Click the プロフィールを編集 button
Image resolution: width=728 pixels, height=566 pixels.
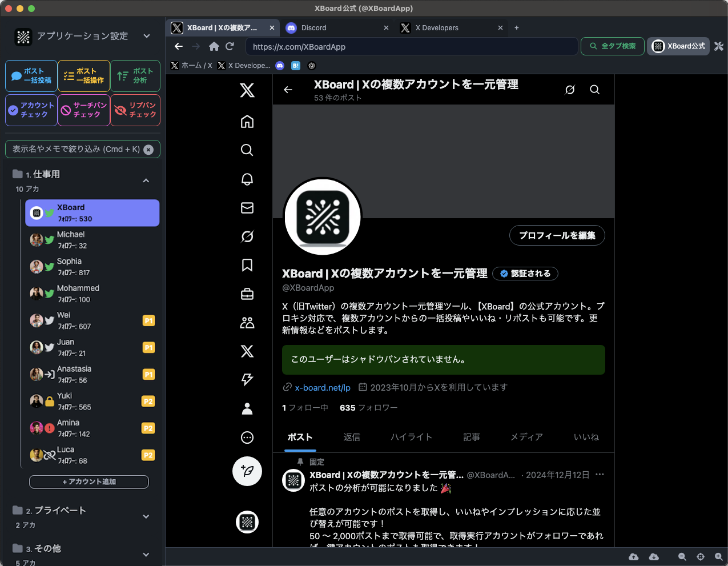click(557, 235)
